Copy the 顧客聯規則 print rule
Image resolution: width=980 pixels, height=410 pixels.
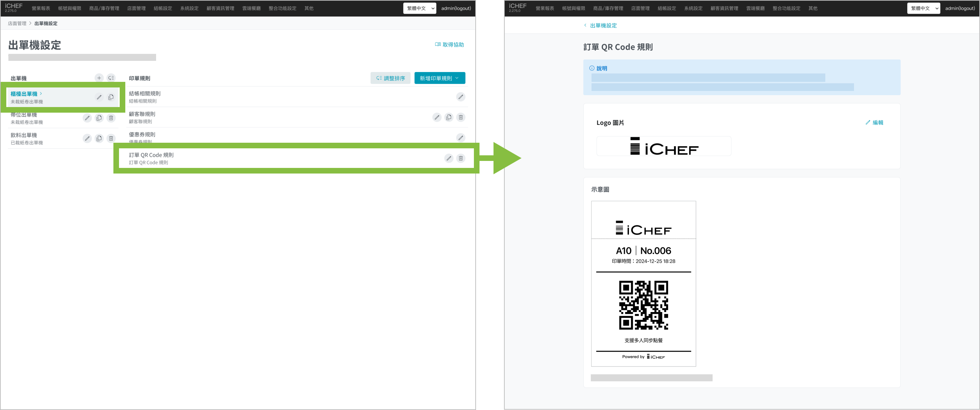449,118
